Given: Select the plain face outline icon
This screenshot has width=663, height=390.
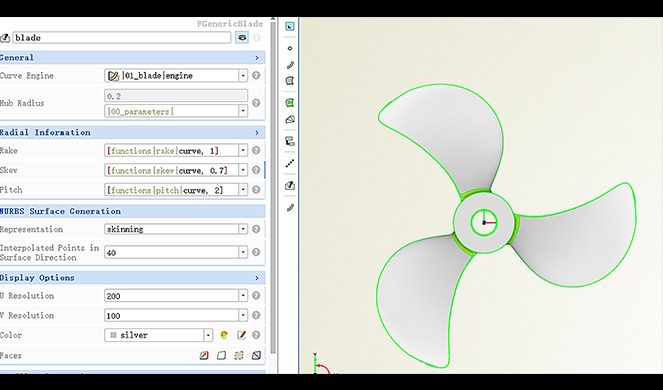Looking at the screenshot, I should (221, 355).
